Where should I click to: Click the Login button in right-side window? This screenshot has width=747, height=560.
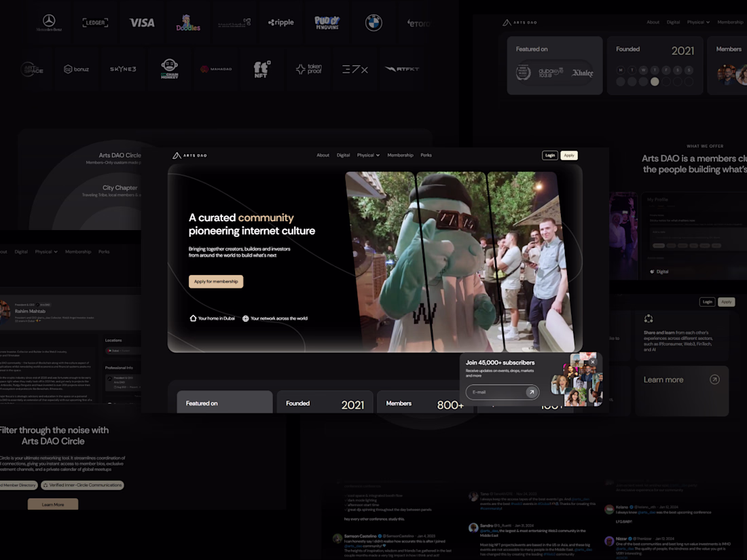tap(707, 302)
